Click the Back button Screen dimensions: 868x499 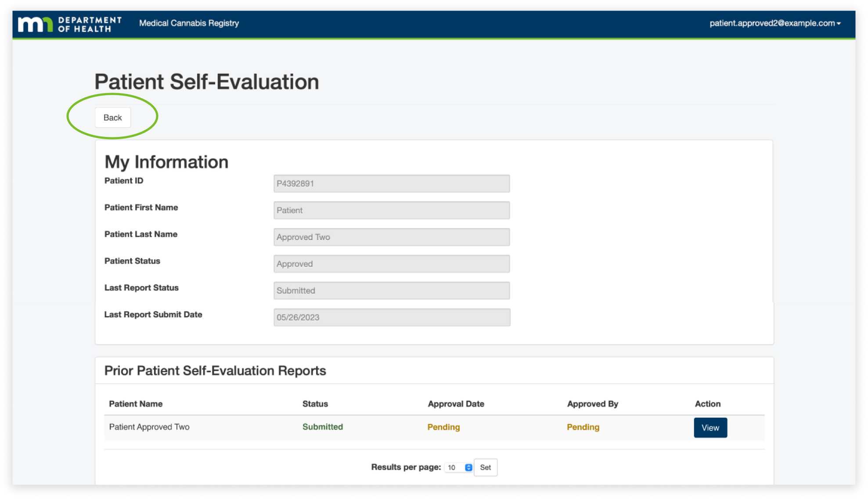(x=112, y=118)
